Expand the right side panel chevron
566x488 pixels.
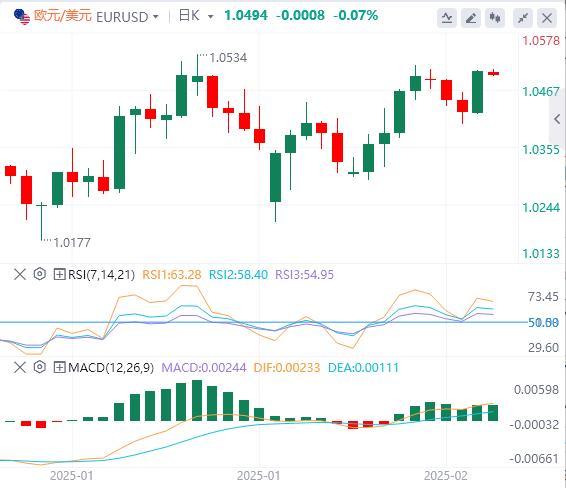coord(557,119)
